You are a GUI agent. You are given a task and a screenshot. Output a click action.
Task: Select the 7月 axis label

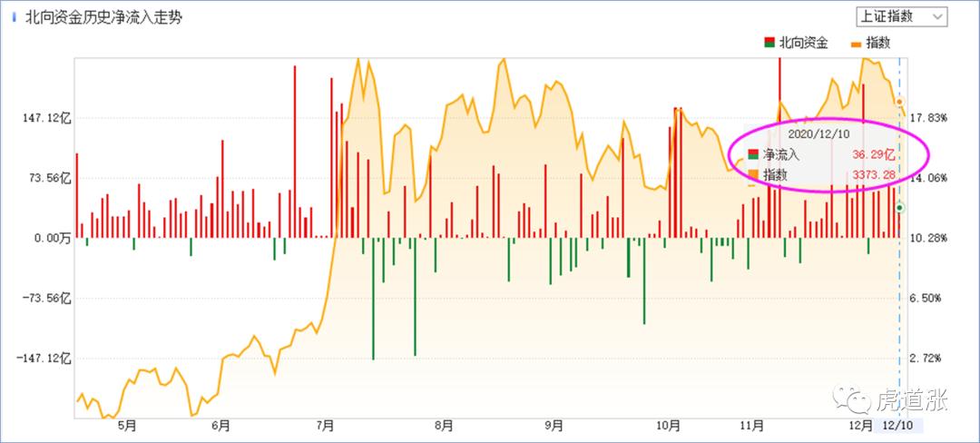pos(325,426)
